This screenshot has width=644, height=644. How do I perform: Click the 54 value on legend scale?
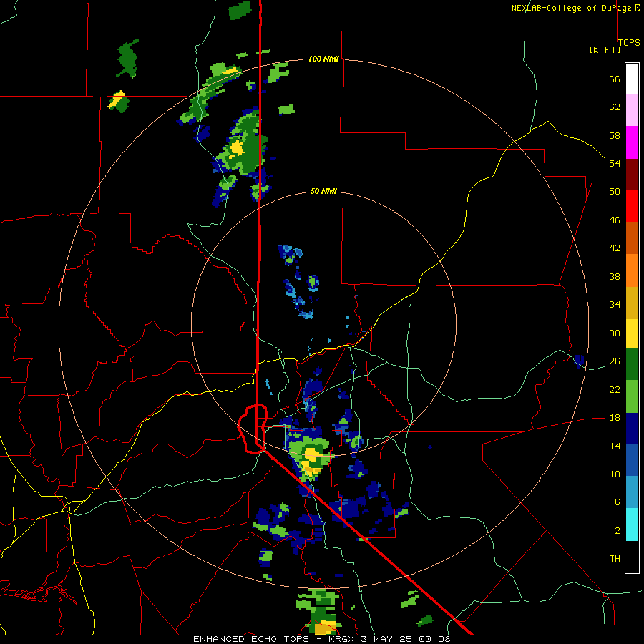tap(615, 163)
